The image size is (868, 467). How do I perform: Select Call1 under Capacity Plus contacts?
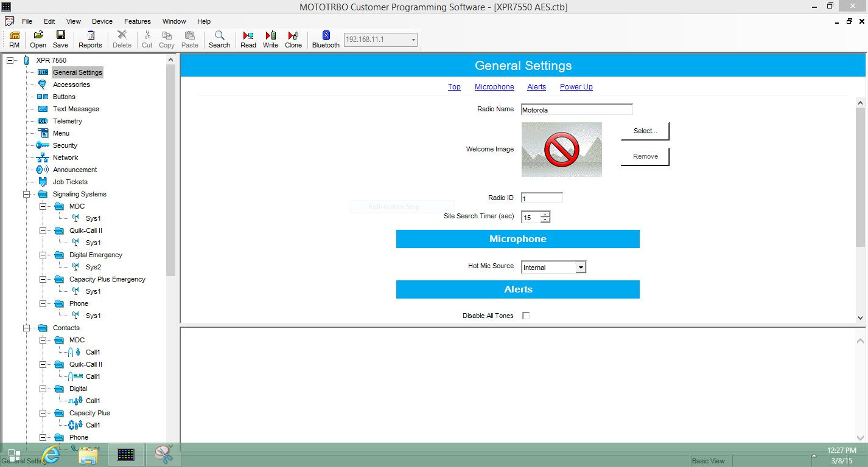93,425
